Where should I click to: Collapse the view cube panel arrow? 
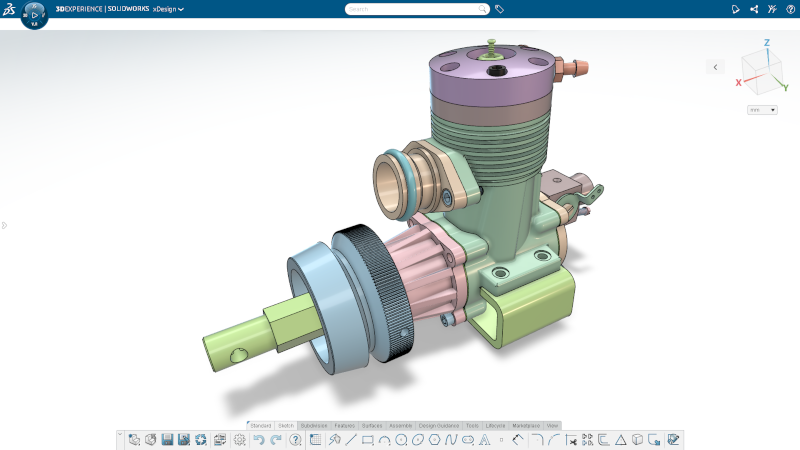coord(715,67)
